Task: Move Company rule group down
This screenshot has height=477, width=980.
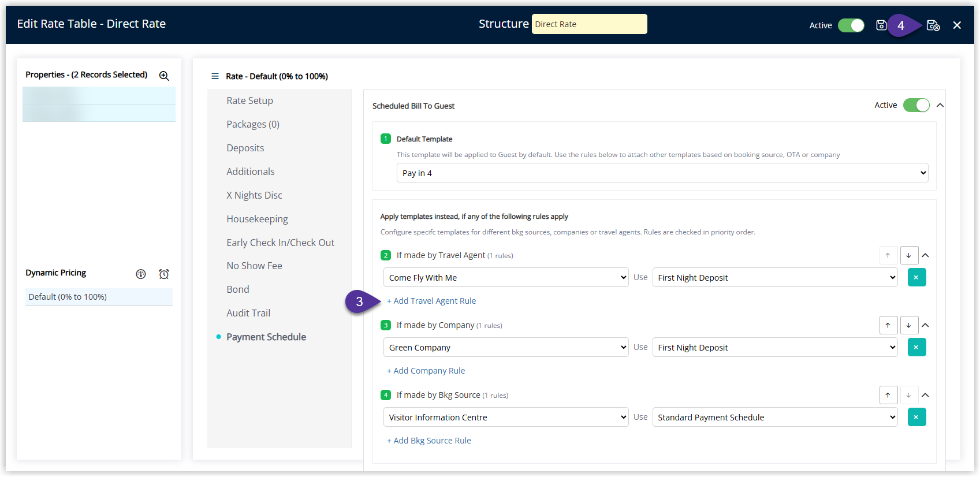Action: click(908, 325)
